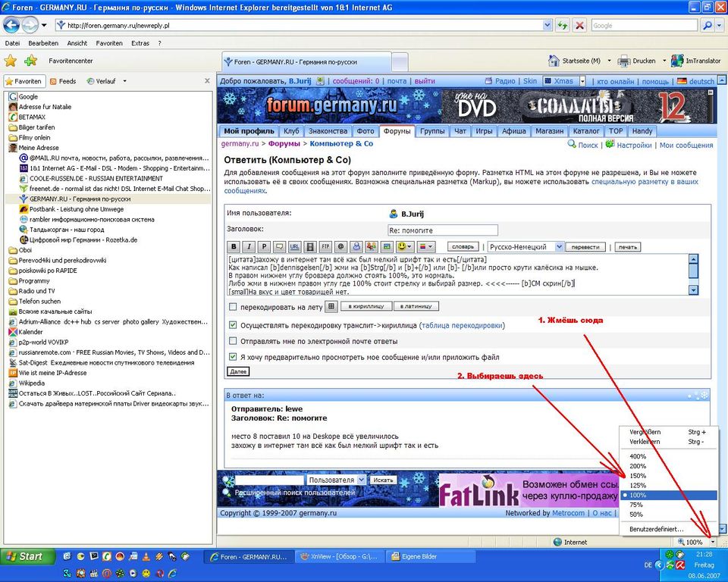Insert a URL link markup
Viewport: 728px width, 582px height.
pos(295,247)
